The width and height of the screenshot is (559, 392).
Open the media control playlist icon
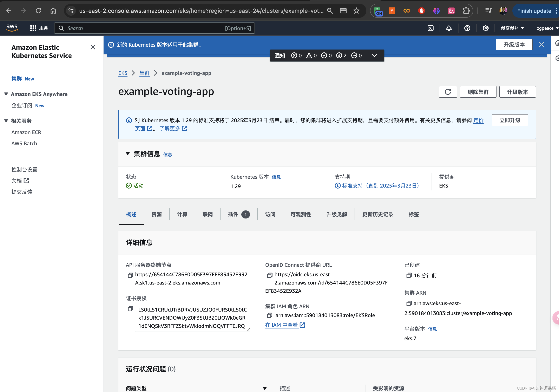(x=488, y=11)
